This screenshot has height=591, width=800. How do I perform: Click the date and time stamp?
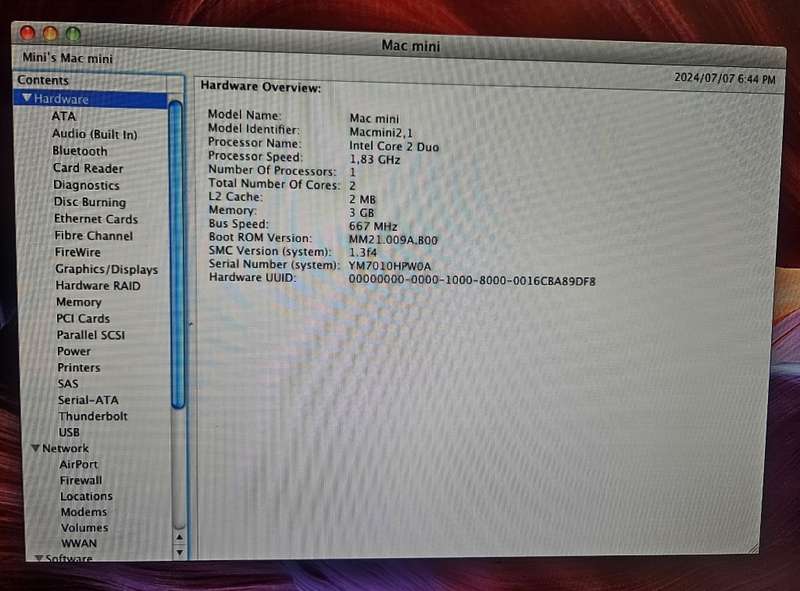pos(724,79)
